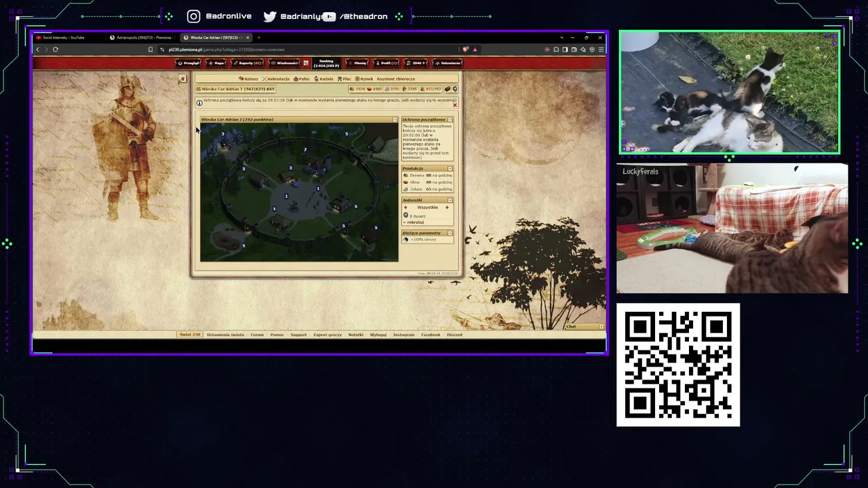Open the Wiadomości menu
Screen dimensions: 868x488
coord(285,63)
